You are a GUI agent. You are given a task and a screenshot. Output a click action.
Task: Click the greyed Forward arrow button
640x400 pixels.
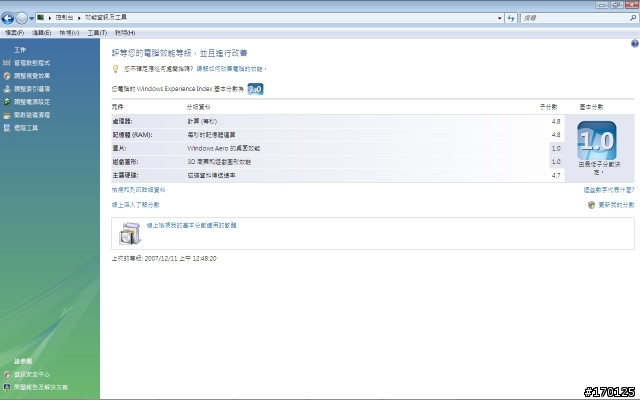pos(22,18)
